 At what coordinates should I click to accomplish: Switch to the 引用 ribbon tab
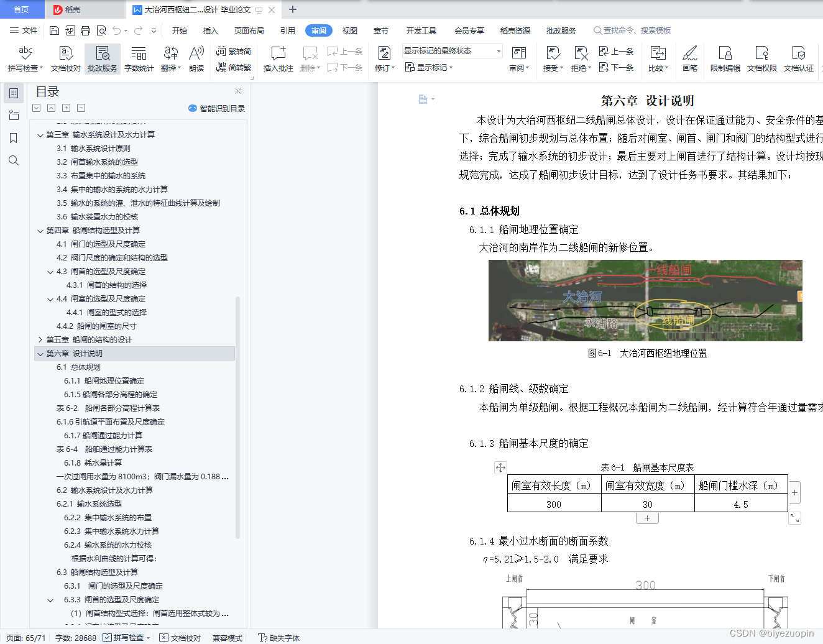(287, 30)
